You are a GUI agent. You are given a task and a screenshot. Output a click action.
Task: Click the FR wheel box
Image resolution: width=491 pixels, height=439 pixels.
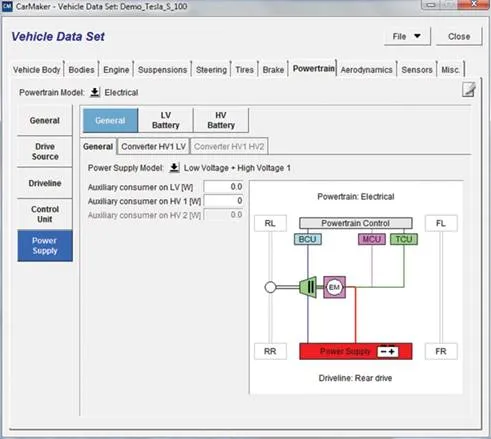point(441,351)
